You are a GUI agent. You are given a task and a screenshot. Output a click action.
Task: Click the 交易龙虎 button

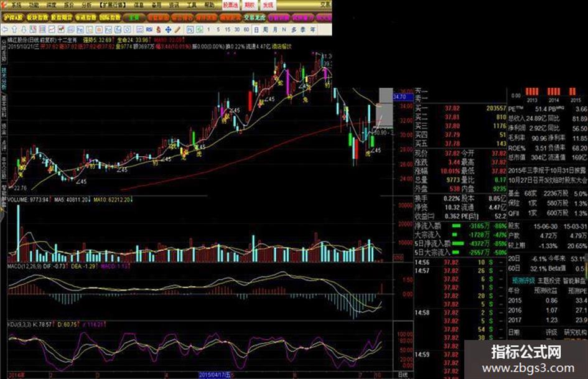pyautogui.click(x=254, y=17)
